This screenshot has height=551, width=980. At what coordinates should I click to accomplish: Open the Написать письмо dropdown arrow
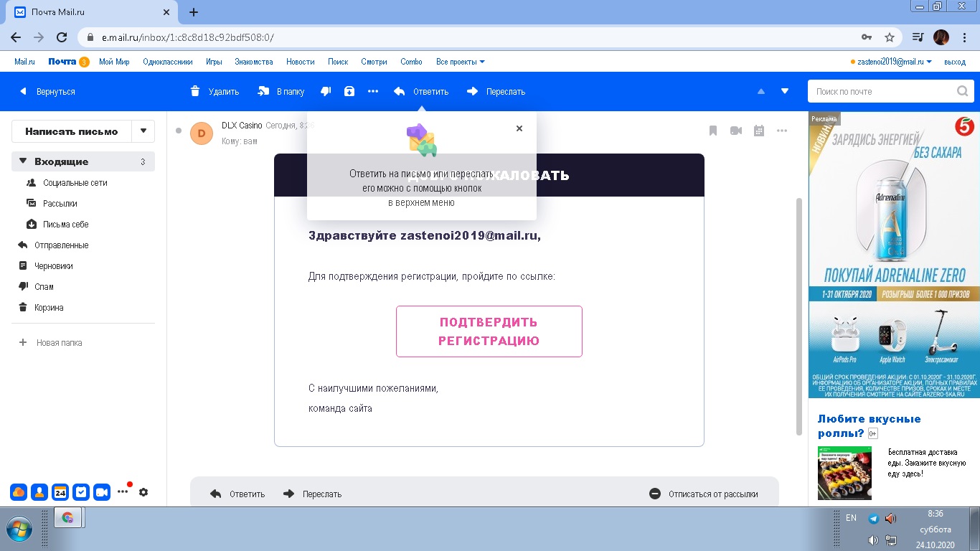(143, 131)
